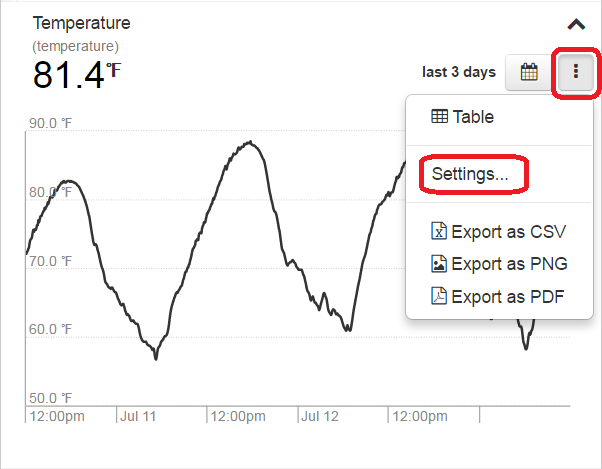Click the document icon beside Export as PDF
602x469 pixels.
(x=438, y=296)
